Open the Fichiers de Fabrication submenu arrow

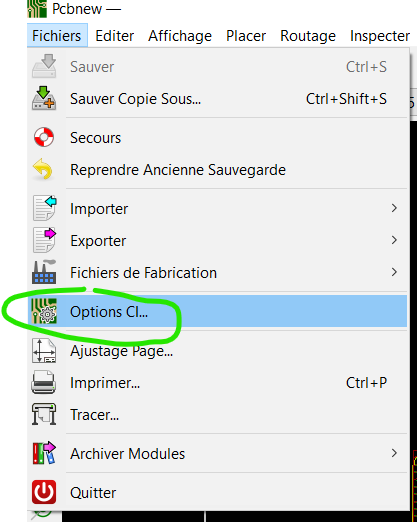coord(394,272)
